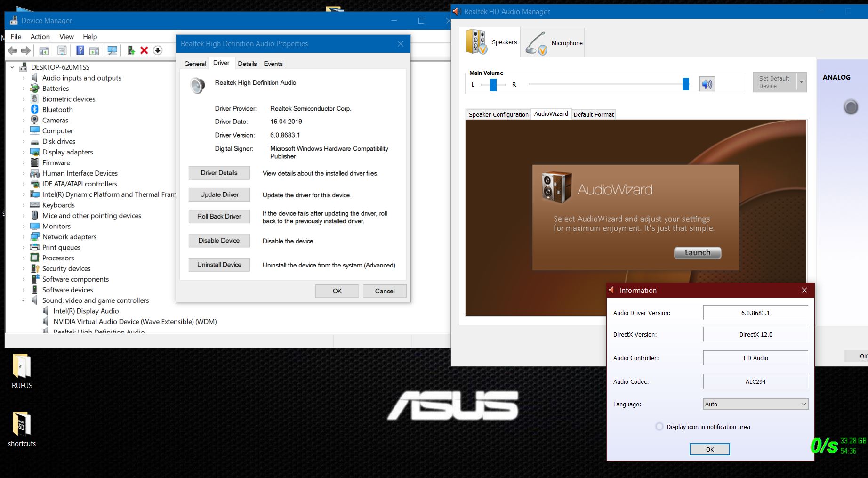
Task: Open the File menu in Device Manager
Action: click(16, 37)
